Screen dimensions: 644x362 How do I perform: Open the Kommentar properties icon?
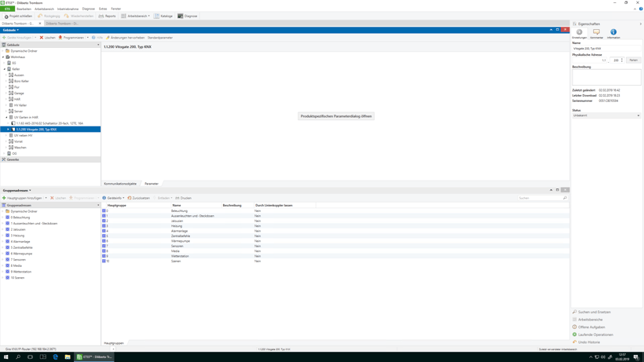596,33
